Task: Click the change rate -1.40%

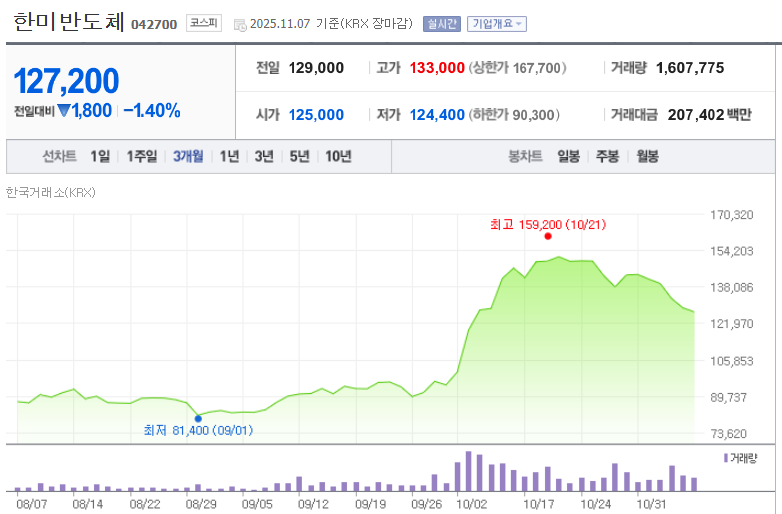Action: tap(152, 111)
